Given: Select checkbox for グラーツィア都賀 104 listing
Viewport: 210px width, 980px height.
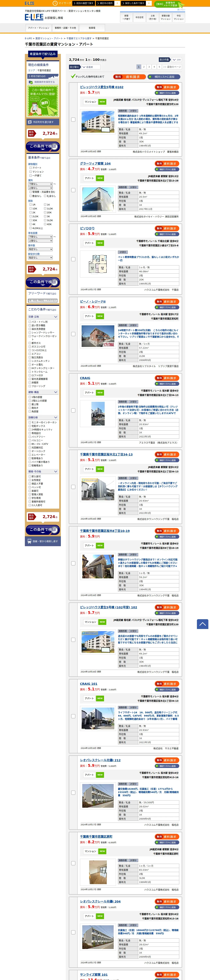Looking at the screenshot, I should [x=73, y=190].
